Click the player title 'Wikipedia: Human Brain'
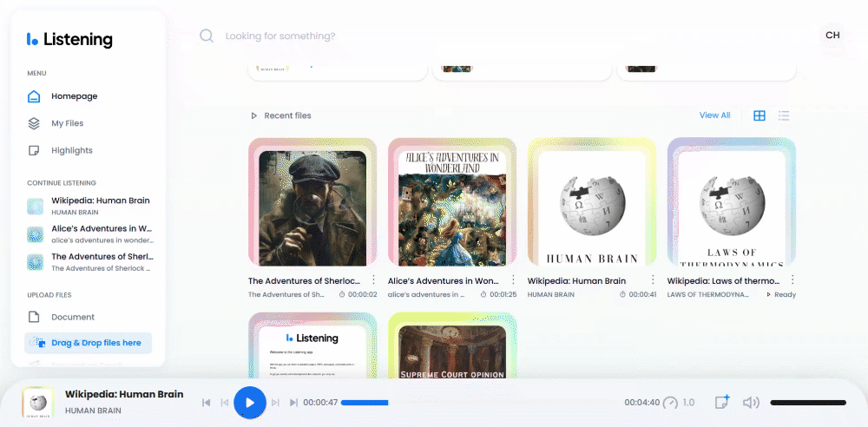 coord(124,394)
